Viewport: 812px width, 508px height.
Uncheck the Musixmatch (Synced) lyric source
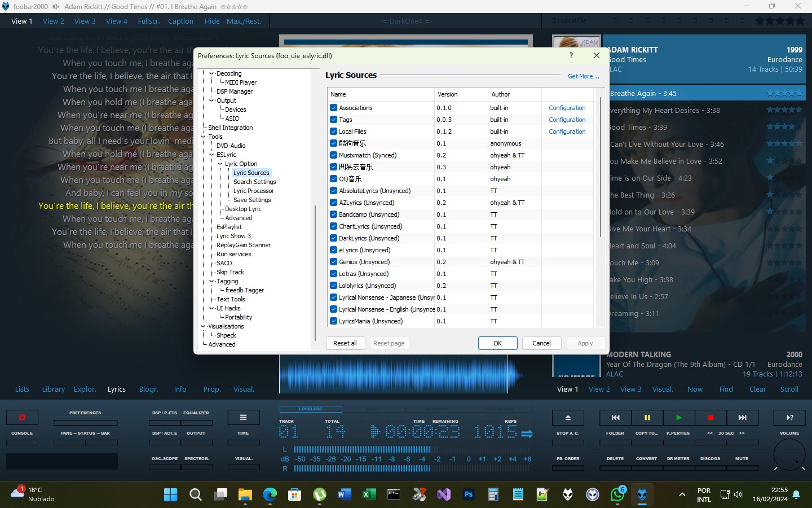(333, 155)
